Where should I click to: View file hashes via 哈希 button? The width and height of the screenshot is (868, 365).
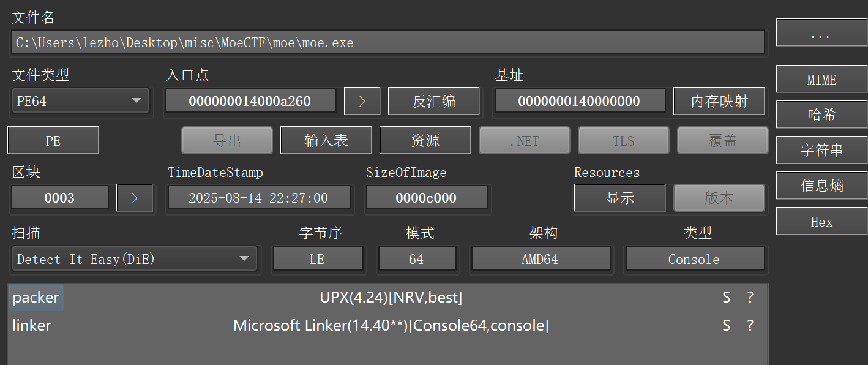click(x=821, y=114)
